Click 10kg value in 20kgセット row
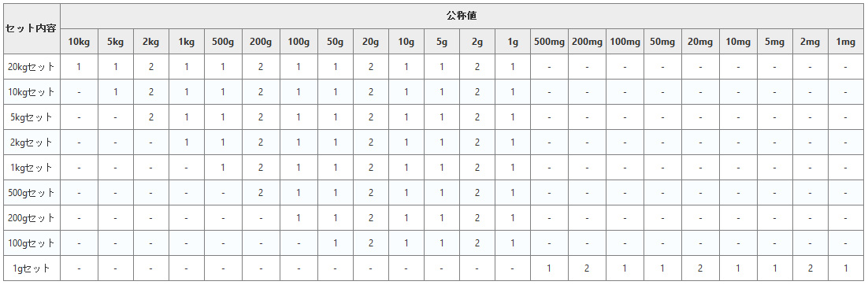This screenshot has height=285, width=868. pos(80,67)
